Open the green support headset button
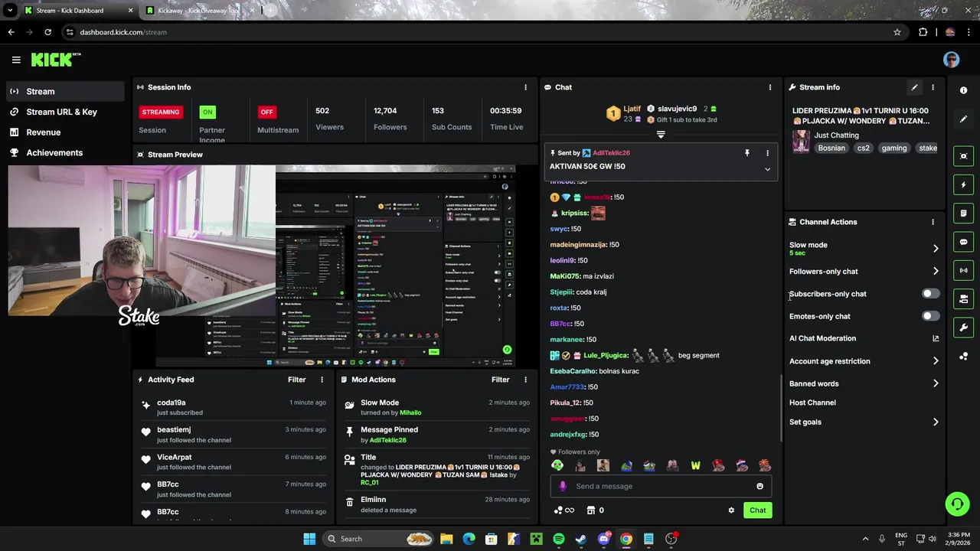The height and width of the screenshot is (551, 980). (957, 504)
